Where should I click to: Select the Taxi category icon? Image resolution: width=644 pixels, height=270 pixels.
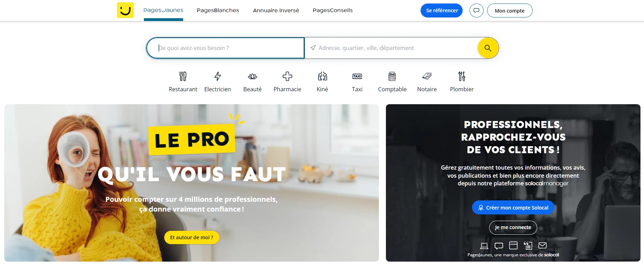click(x=357, y=76)
